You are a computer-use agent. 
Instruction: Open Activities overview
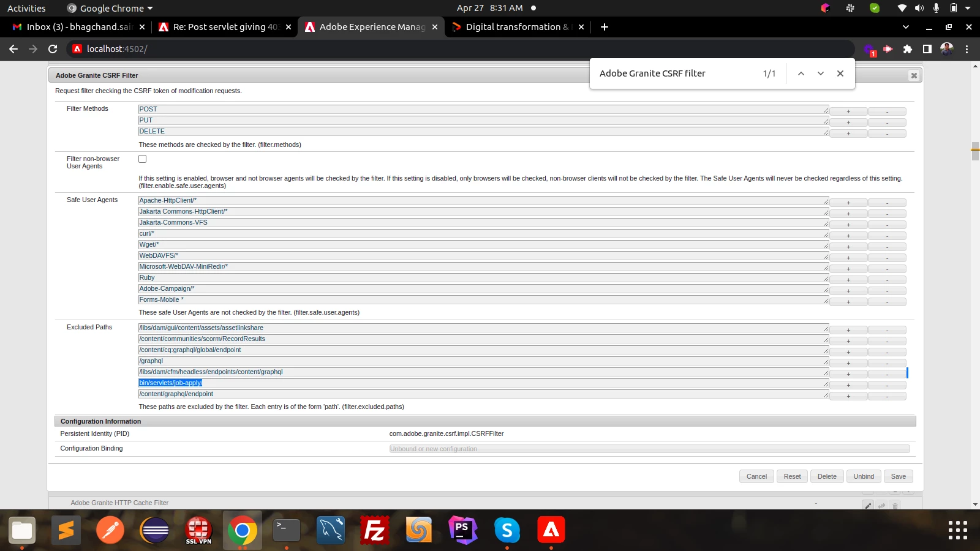point(26,8)
